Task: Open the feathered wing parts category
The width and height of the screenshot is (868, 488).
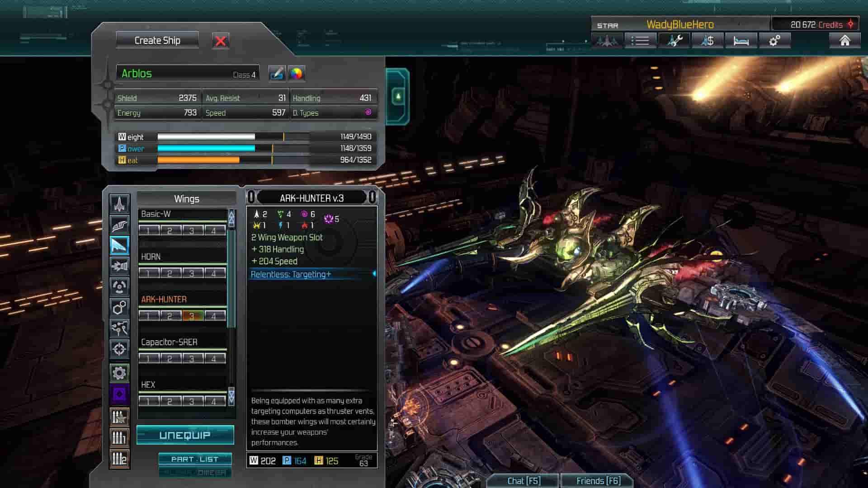Action: [x=119, y=225]
